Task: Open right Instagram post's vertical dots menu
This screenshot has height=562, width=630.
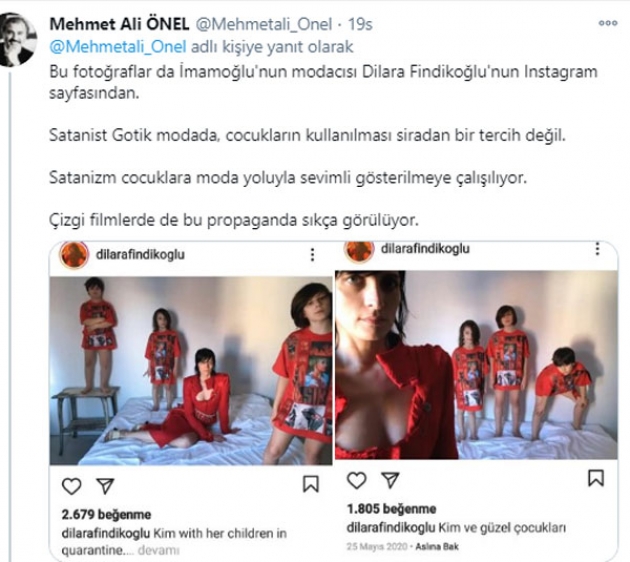Action: tap(597, 249)
